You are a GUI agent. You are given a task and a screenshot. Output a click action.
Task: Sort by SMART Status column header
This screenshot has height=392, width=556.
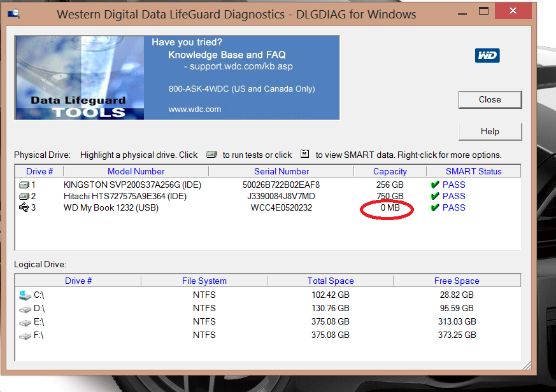click(x=473, y=171)
